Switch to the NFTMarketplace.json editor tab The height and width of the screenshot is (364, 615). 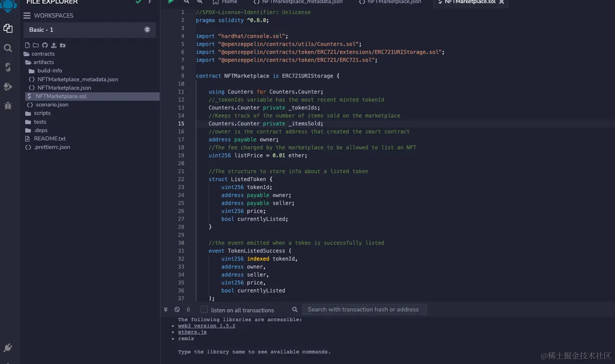[x=391, y=2]
